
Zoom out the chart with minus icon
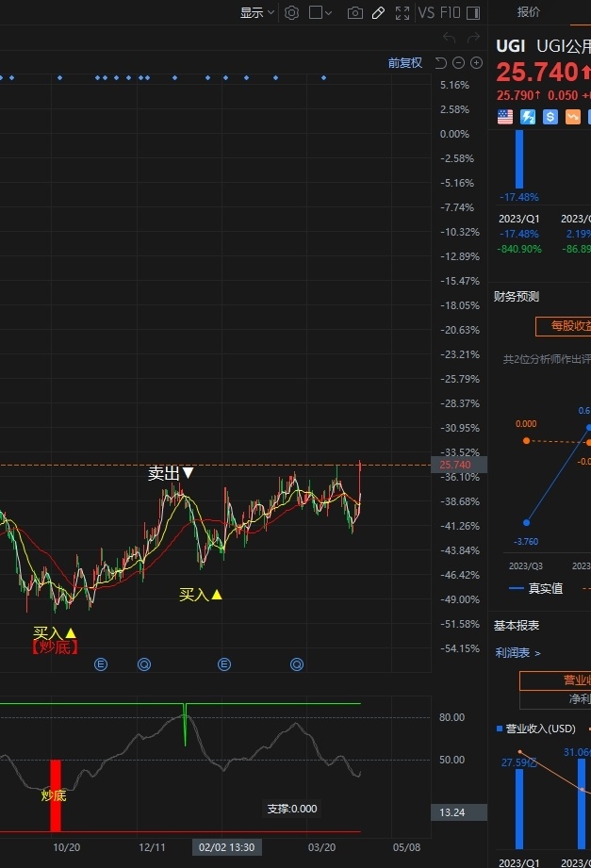[x=459, y=63]
